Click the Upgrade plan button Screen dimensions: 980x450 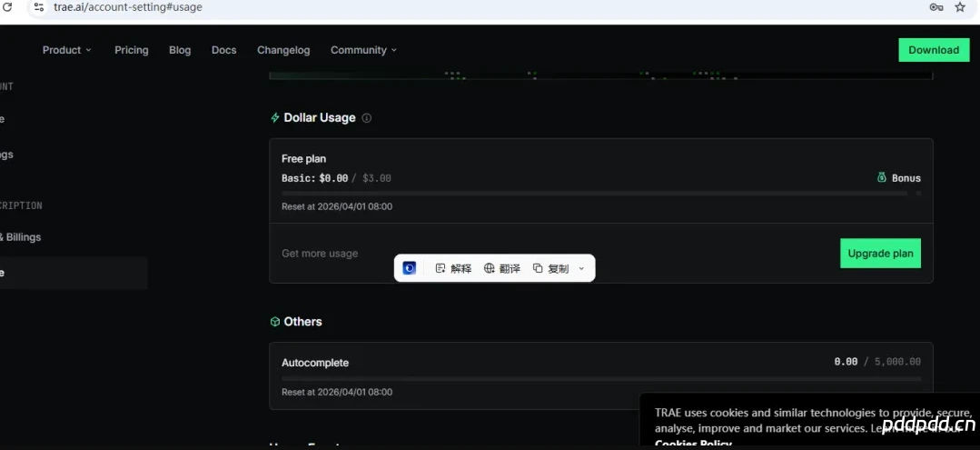click(880, 254)
